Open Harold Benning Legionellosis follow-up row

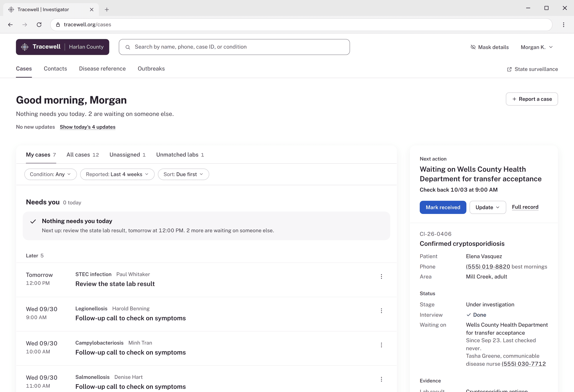(206, 314)
